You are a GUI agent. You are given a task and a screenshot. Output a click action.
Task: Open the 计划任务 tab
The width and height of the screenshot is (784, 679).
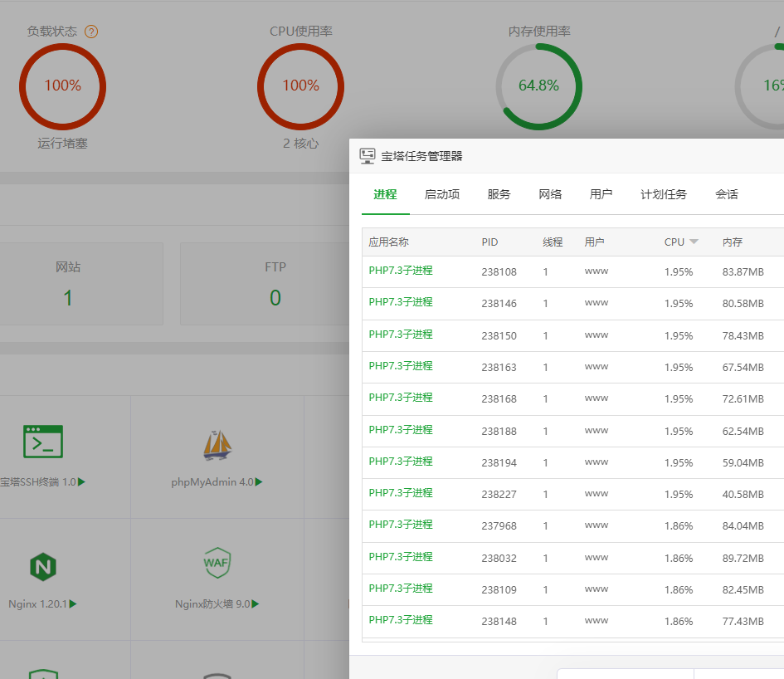pos(663,194)
